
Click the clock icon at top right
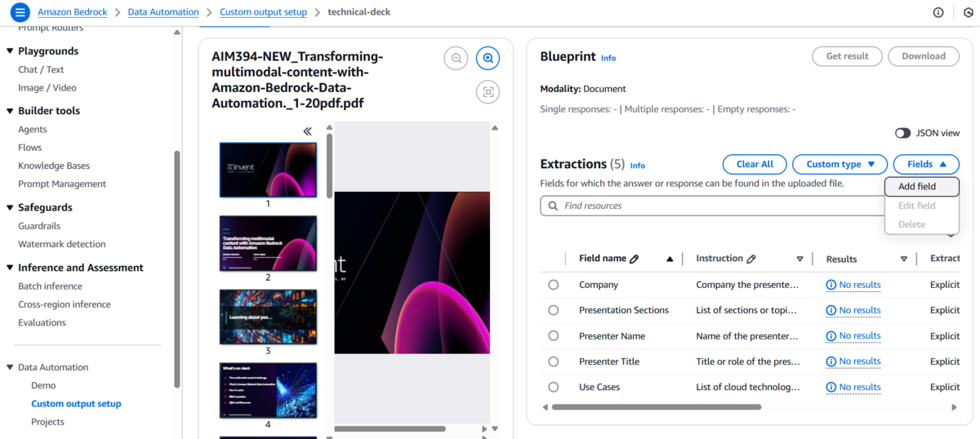click(x=968, y=12)
